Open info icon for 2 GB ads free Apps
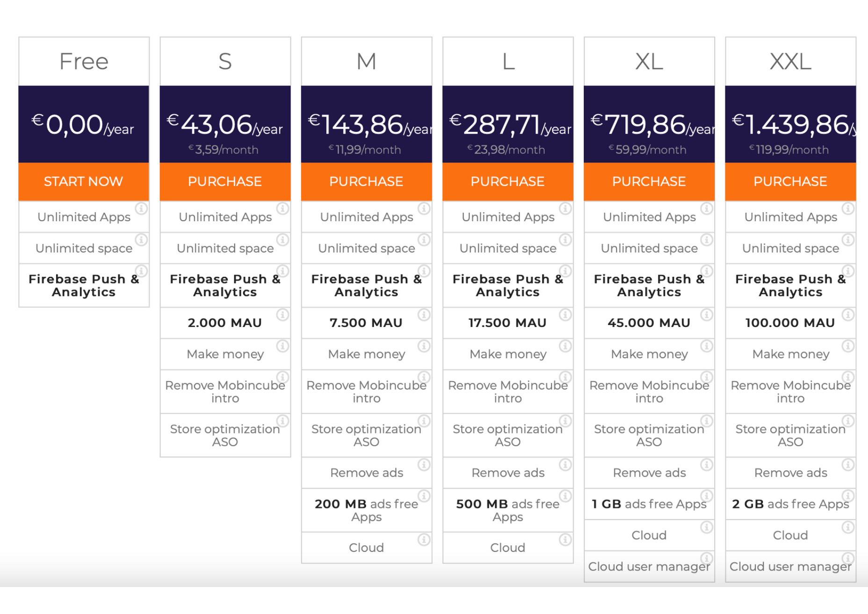868x614 pixels. click(x=848, y=496)
